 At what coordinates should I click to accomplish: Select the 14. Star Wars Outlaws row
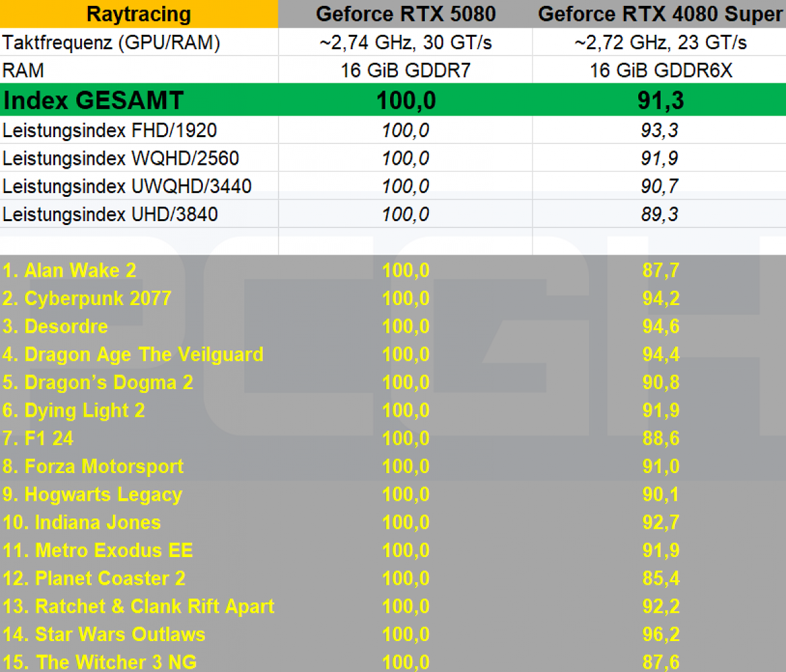[x=393, y=635]
